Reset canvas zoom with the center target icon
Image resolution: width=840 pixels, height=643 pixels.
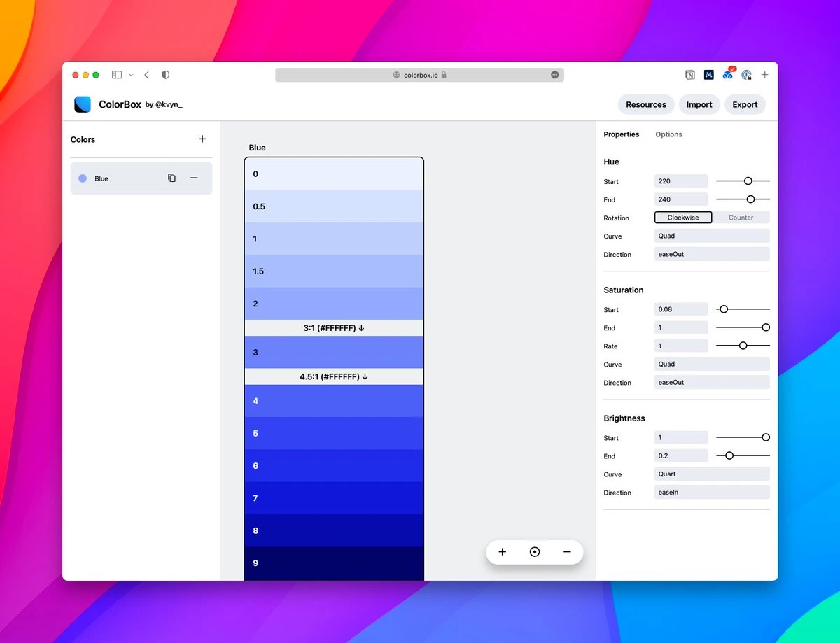click(x=535, y=552)
